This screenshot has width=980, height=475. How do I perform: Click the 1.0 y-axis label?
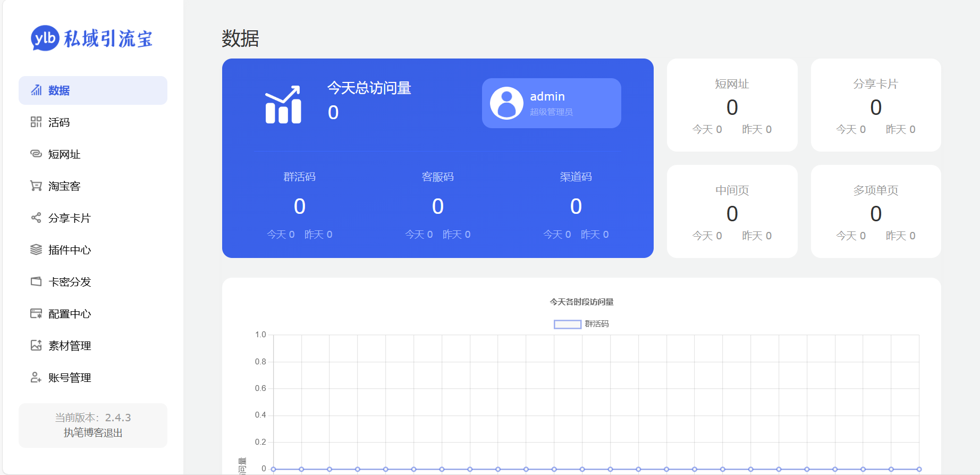click(x=260, y=335)
